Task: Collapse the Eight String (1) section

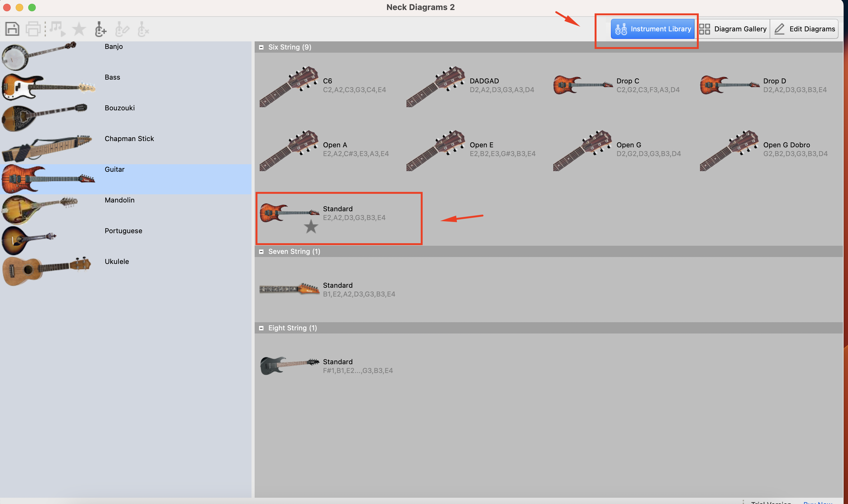Action: 261,328
